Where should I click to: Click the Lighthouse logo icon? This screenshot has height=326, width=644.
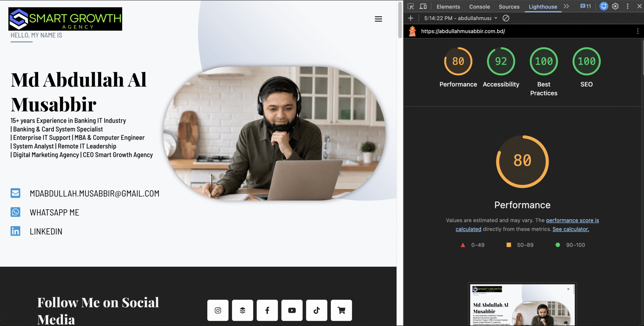412,31
